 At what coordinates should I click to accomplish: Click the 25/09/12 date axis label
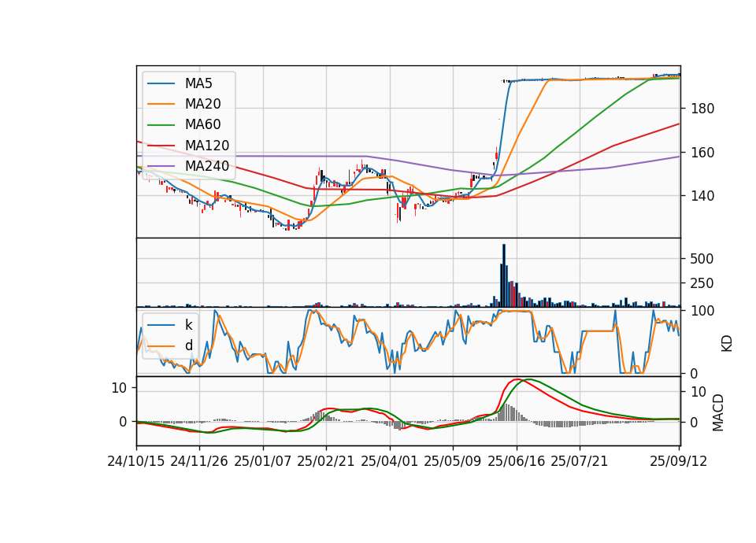coord(678,461)
